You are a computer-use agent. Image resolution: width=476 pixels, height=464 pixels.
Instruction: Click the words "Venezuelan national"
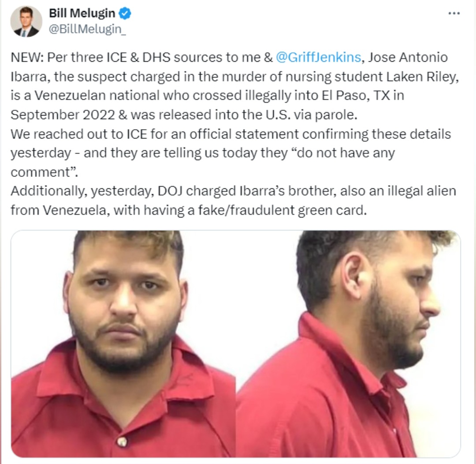pyautogui.click(x=97, y=95)
